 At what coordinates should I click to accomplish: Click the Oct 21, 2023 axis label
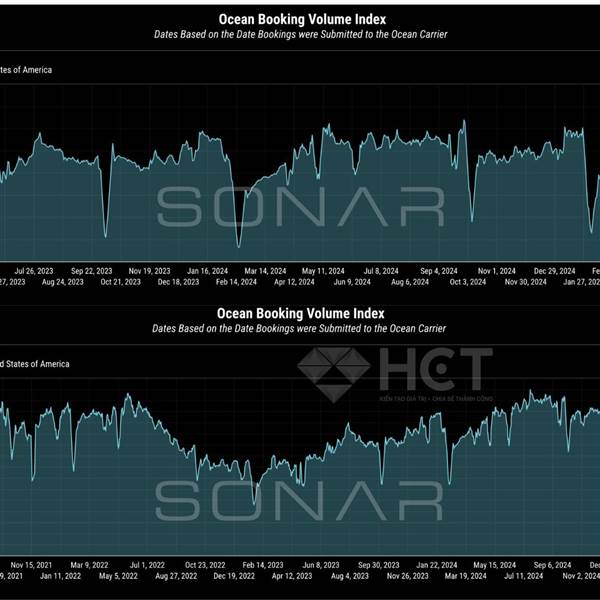pyautogui.click(x=121, y=282)
